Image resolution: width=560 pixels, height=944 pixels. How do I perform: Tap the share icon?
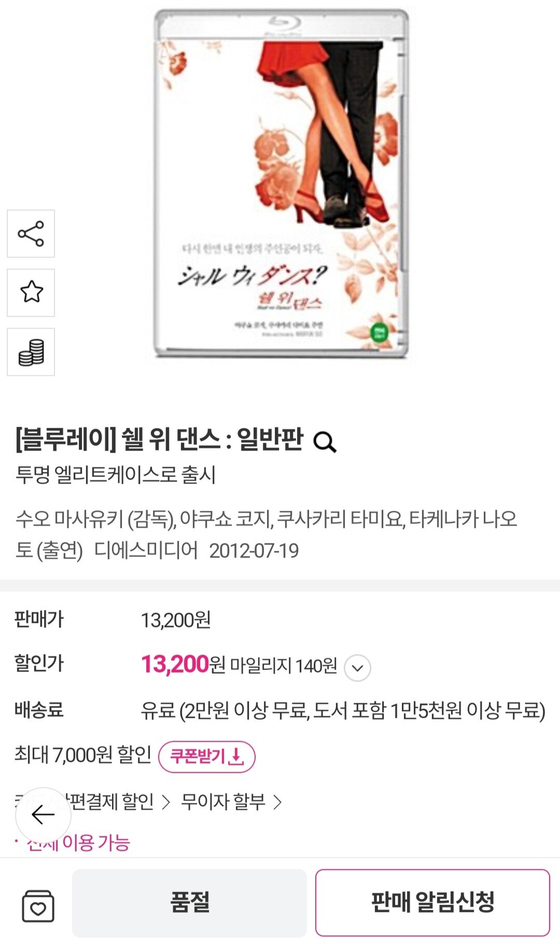(31, 234)
